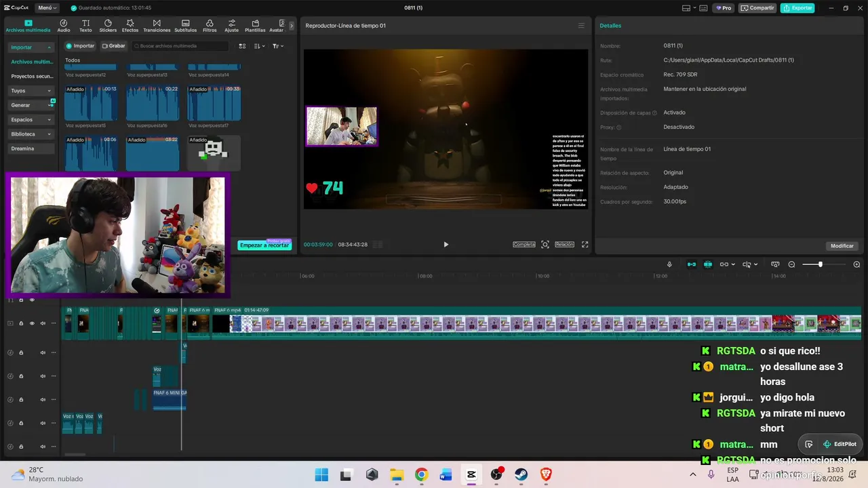The height and width of the screenshot is (488, 868).
Task: Click the Completa quality button
Action: pyautogui.click(x=524, y=245)
